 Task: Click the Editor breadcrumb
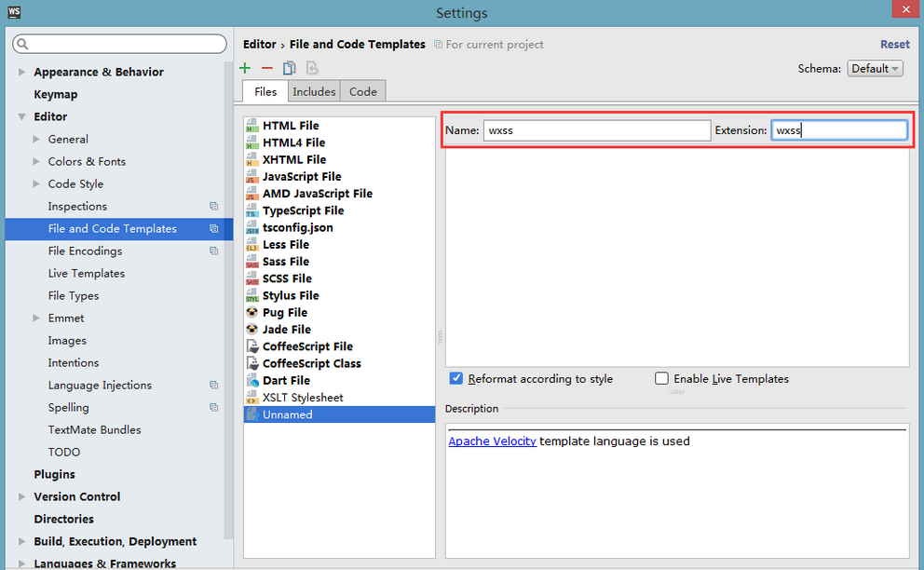pyautogui.click(x=259, y=44)
